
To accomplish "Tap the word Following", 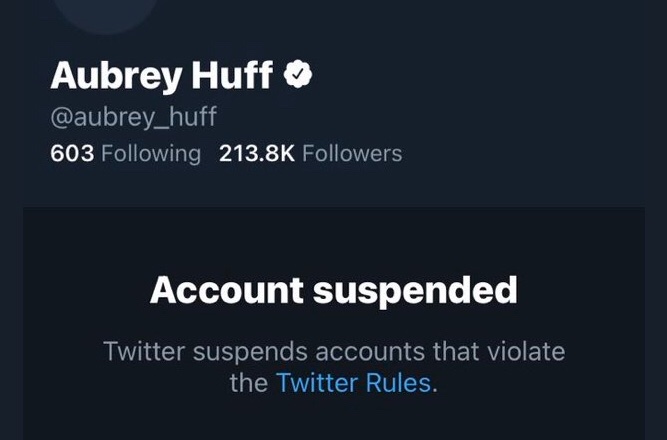I will tap(151, 153).
